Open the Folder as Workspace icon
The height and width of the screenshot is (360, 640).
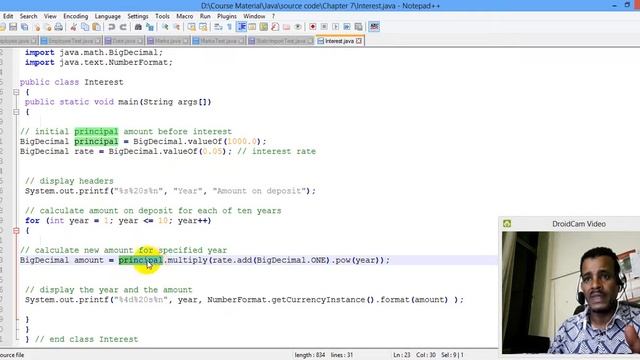point(287,27)
